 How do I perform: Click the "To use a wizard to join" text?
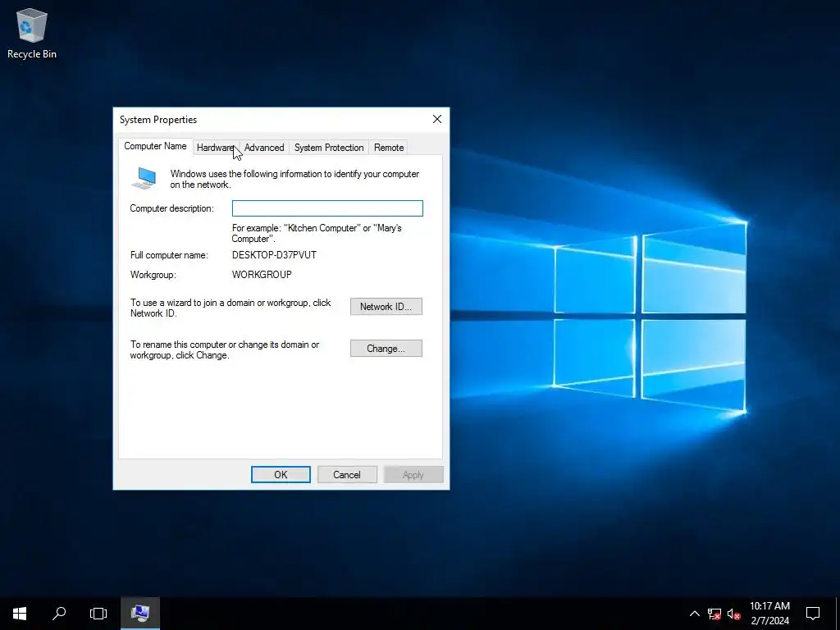[231, 308]
